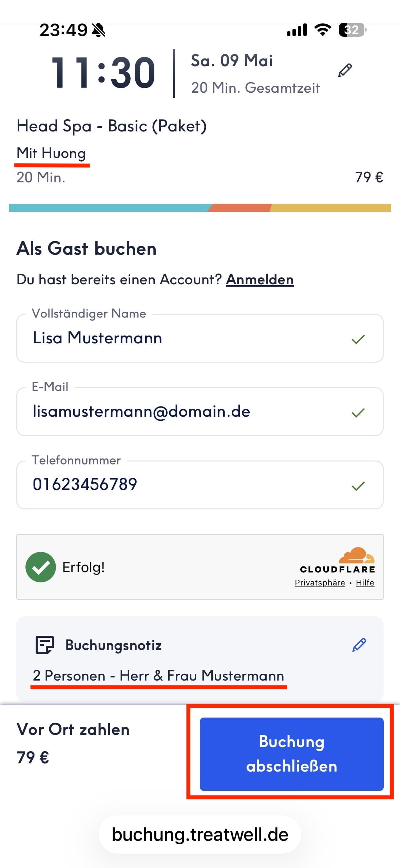Tap the battery indicator in status bar
The width and height of the screenshot is (400, 868).
pos(352,30)
